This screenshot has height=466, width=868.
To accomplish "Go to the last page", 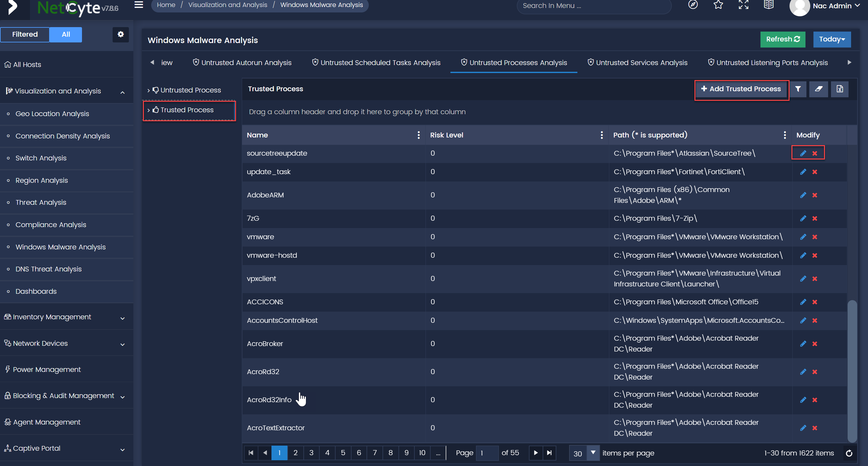I will pos(549,453).
